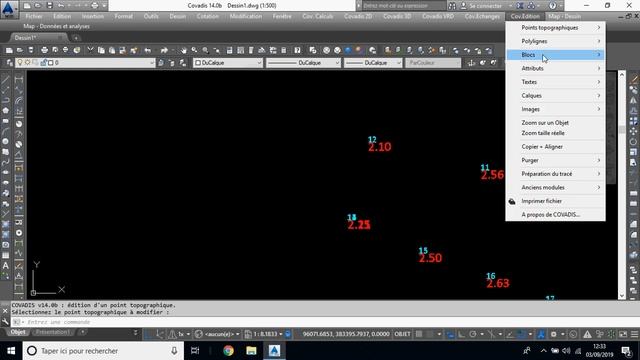Open the Layer Properties manager icon
Viewport: 640px width, 360px height.
click(9, 63)
